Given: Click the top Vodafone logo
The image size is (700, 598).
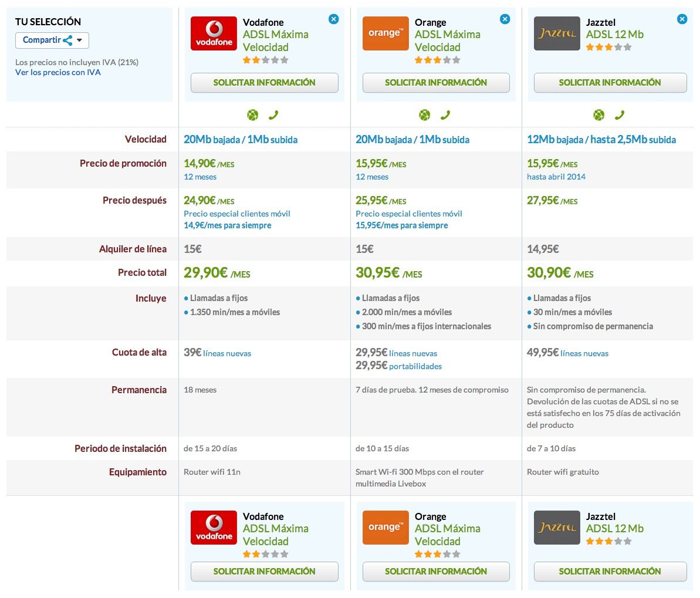Looking at the screenshot, I should [214, 33].
